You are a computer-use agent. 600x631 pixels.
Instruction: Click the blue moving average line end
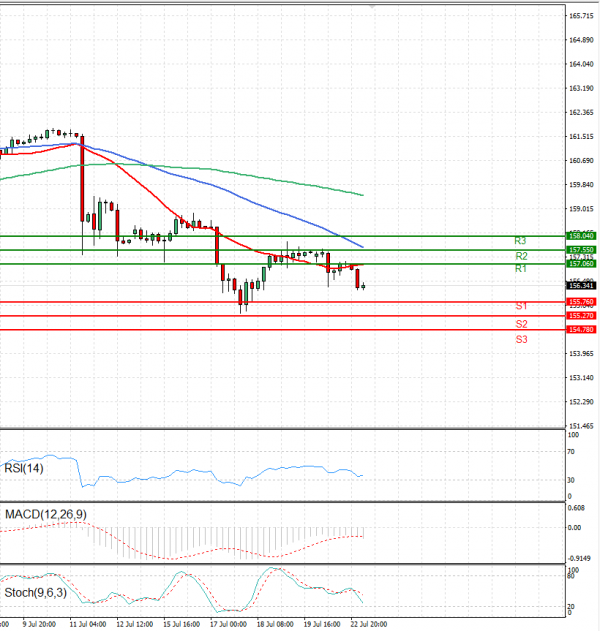click(x=362, y=246)
